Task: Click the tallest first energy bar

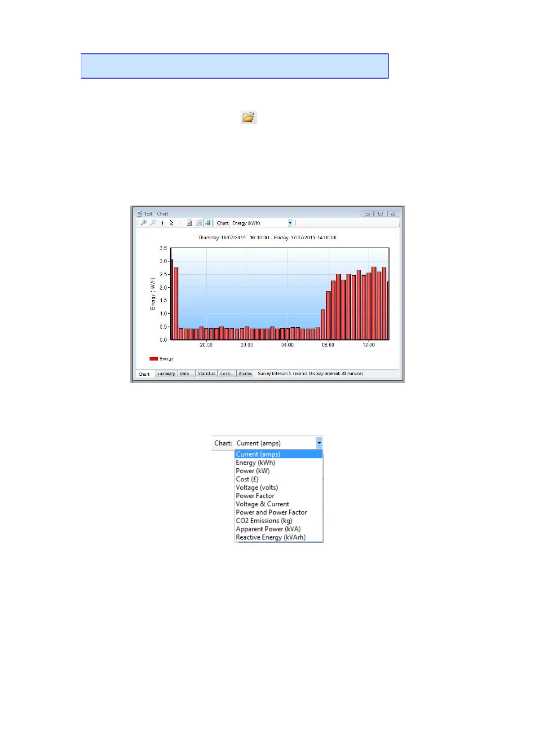Action: click(x=172, y=299)
